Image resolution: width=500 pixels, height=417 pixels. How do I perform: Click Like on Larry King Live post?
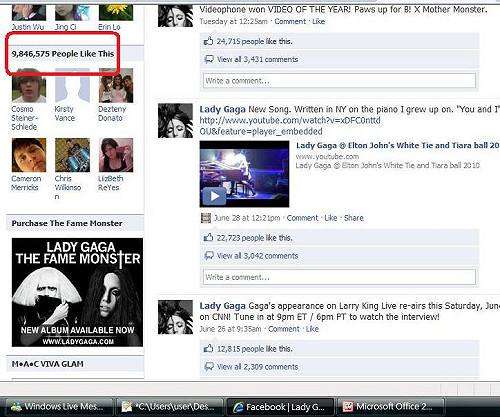coord(312,329)
